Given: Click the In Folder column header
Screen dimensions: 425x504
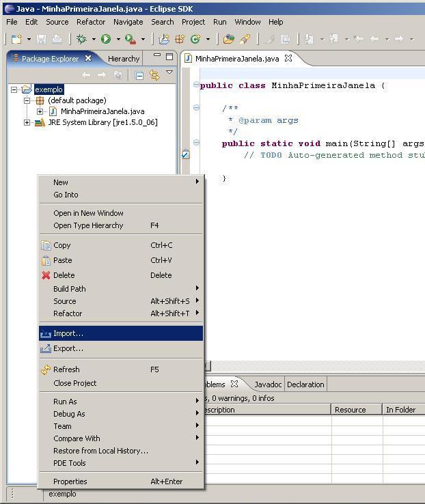Looking at the screenshot, I should click(404, 410).
